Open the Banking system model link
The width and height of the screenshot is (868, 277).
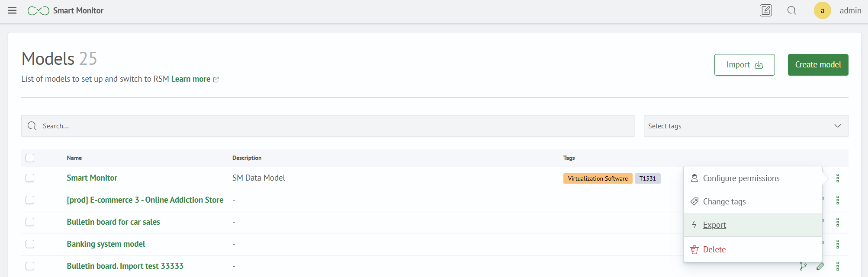point(106,244)
